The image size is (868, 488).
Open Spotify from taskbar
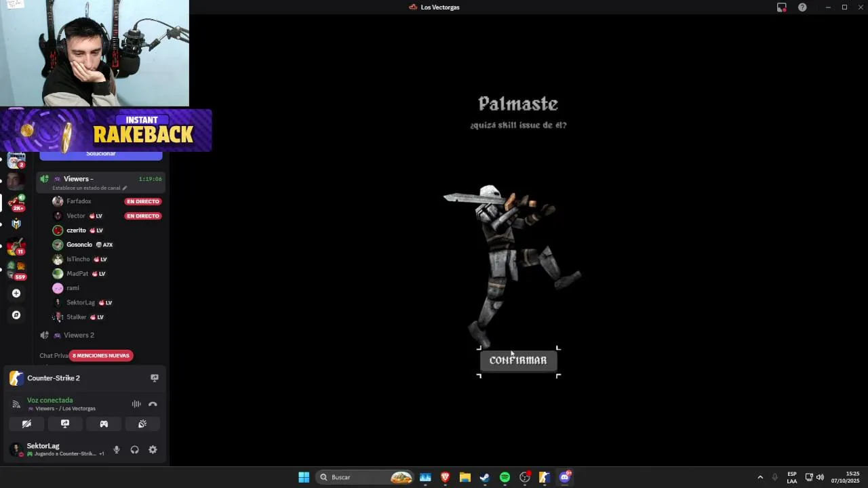[505, 477]
